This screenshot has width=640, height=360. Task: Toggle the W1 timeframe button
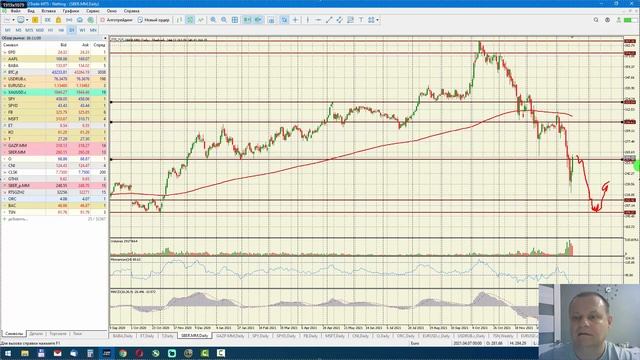pyautogui.click(x=82, y=30)
